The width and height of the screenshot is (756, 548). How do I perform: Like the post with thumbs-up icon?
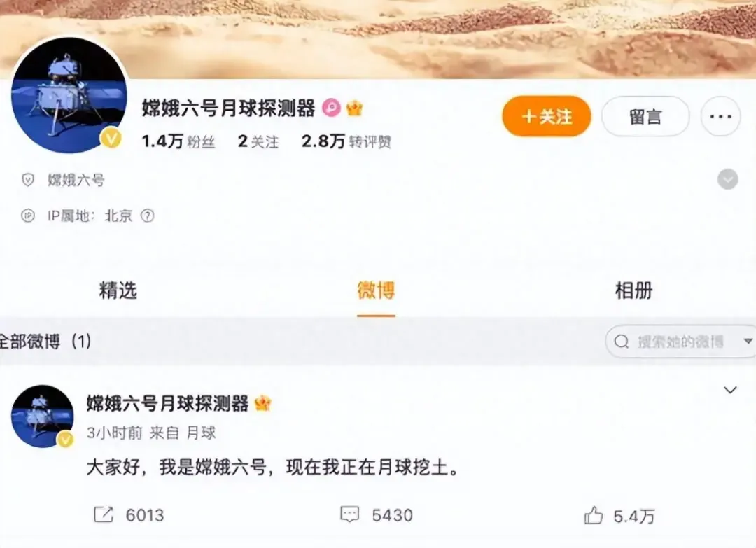pyautogui.click(x=594, y=515)
